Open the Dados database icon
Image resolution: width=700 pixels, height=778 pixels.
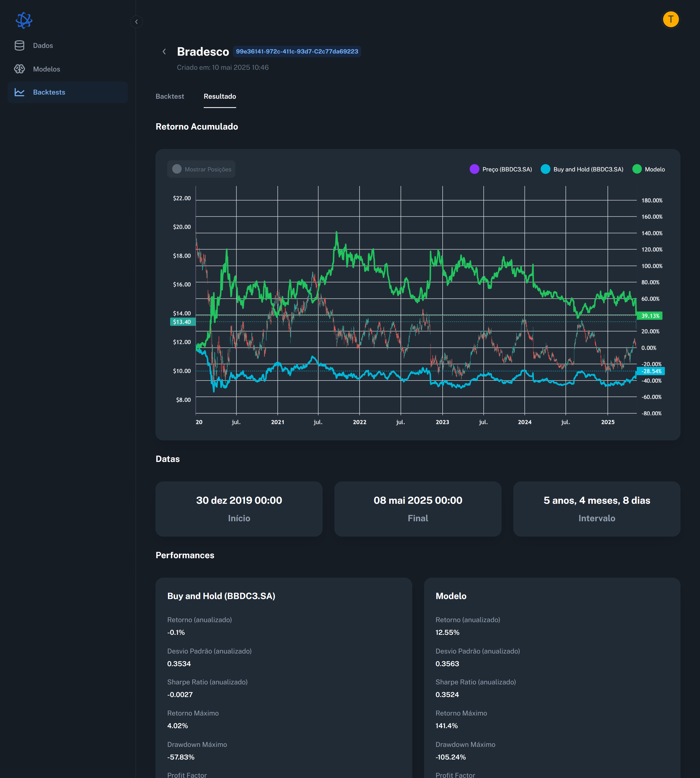[19, 45]
